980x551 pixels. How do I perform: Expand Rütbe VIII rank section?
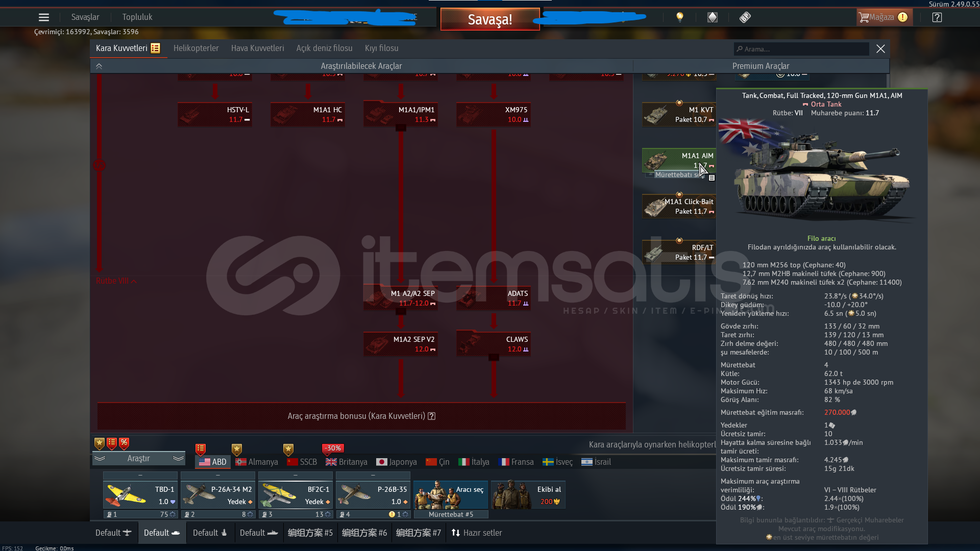click(x=116, y=281)
